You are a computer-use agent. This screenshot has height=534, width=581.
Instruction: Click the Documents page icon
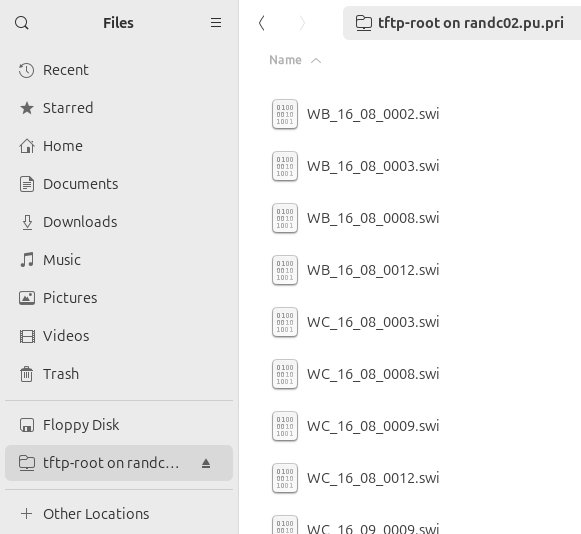tap(27, 184)
